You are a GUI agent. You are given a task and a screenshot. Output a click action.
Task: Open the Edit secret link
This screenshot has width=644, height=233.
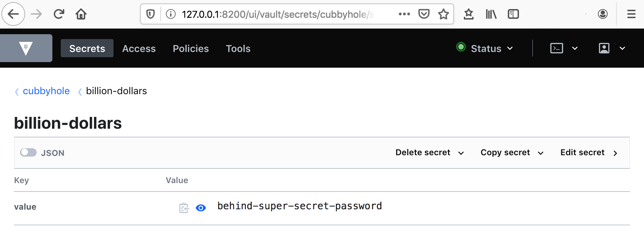pos(589,153)
